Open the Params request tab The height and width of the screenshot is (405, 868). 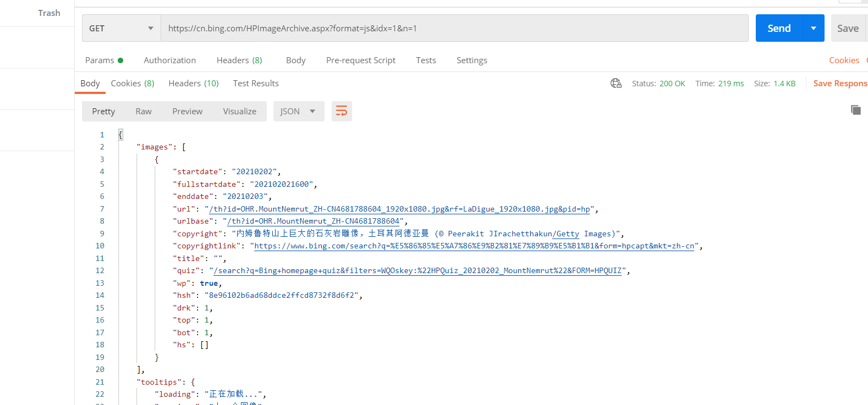click(104, 60)
